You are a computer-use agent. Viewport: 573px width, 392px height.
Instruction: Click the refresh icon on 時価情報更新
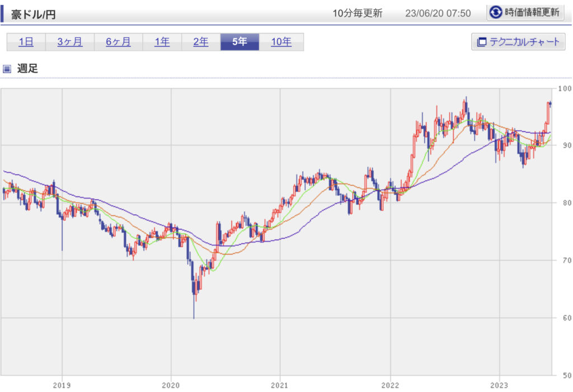[496, 13]
